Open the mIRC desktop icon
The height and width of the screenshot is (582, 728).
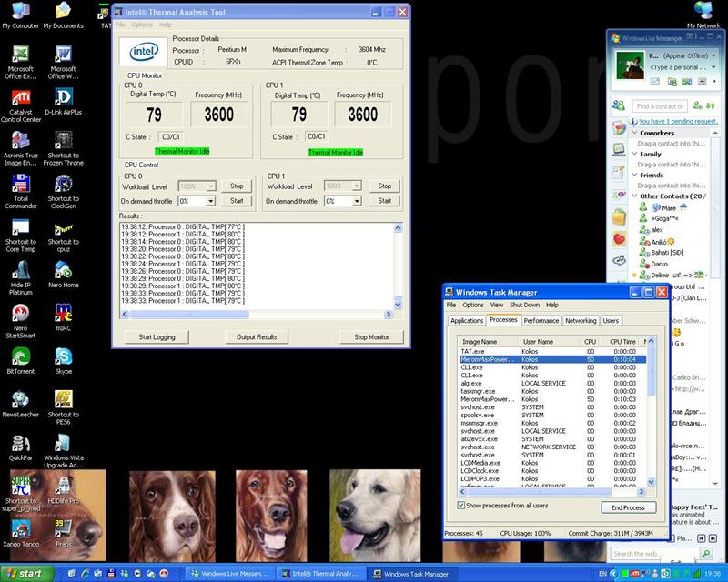click(x=63, y=313)
